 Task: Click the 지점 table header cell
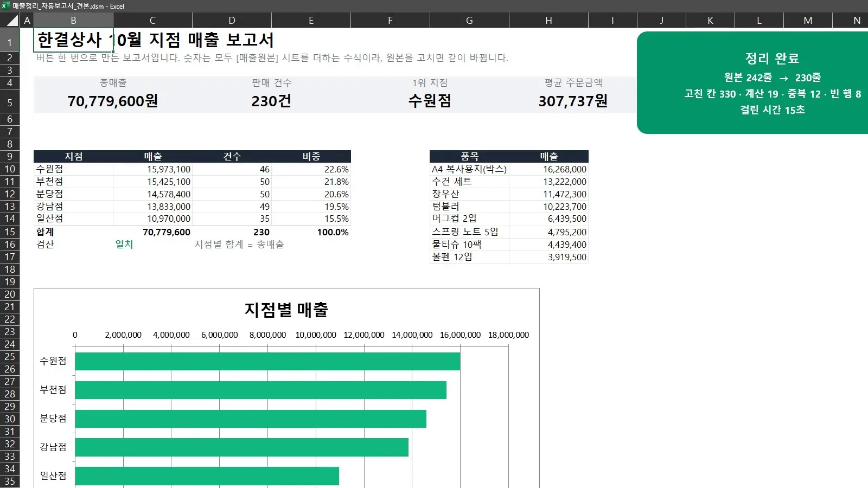tap(73, 157)
